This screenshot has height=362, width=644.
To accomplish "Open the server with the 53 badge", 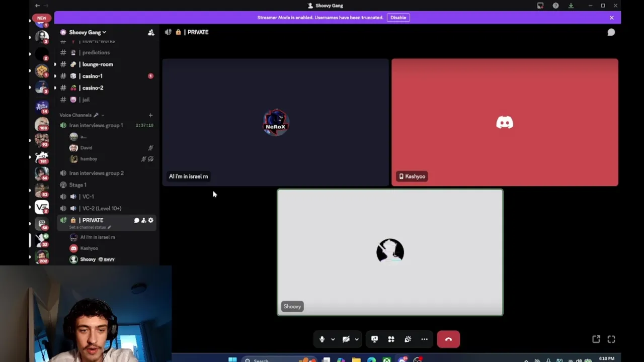I will 42,190.
